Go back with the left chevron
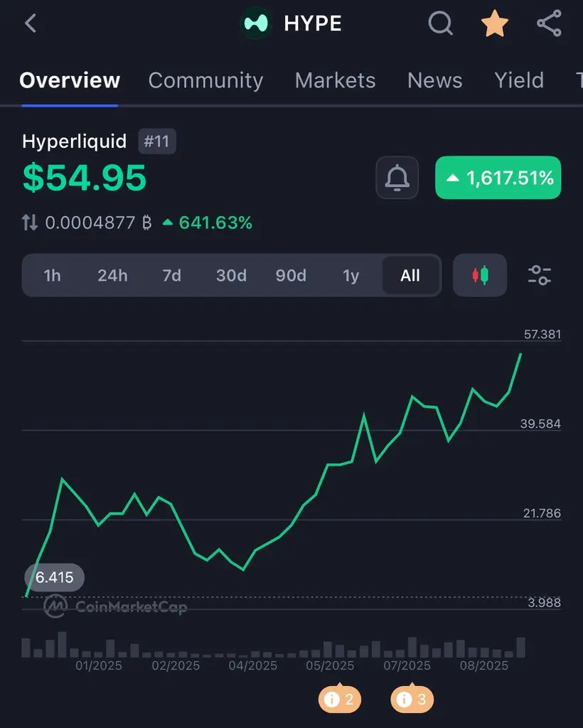The width and height of the screenshot is (583, 728). pyautogui.click(x=31, y=23)
